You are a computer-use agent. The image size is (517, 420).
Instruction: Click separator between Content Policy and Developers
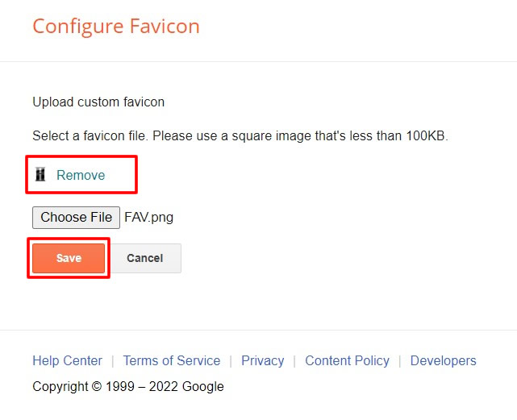pos(400,361)
